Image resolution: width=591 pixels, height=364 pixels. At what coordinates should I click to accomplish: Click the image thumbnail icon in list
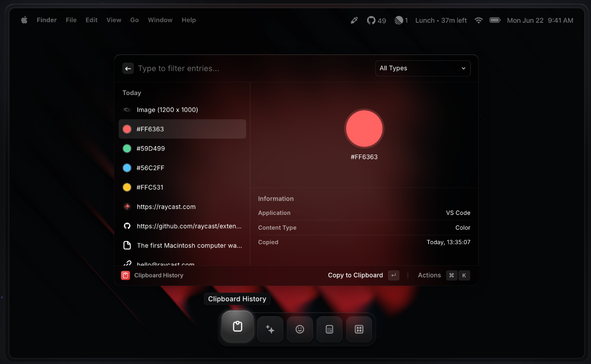click(127, 110)
